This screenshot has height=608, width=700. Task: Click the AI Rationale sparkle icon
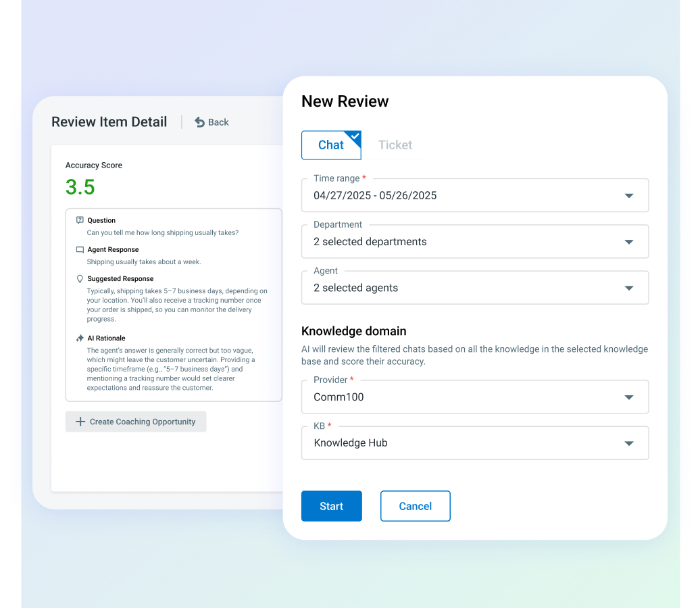pos(80,338)
